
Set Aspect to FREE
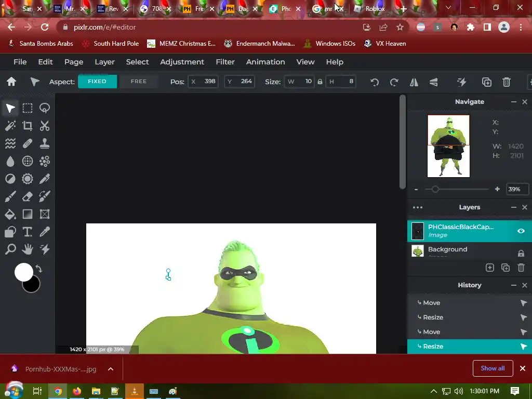click(x=138, y=82)
